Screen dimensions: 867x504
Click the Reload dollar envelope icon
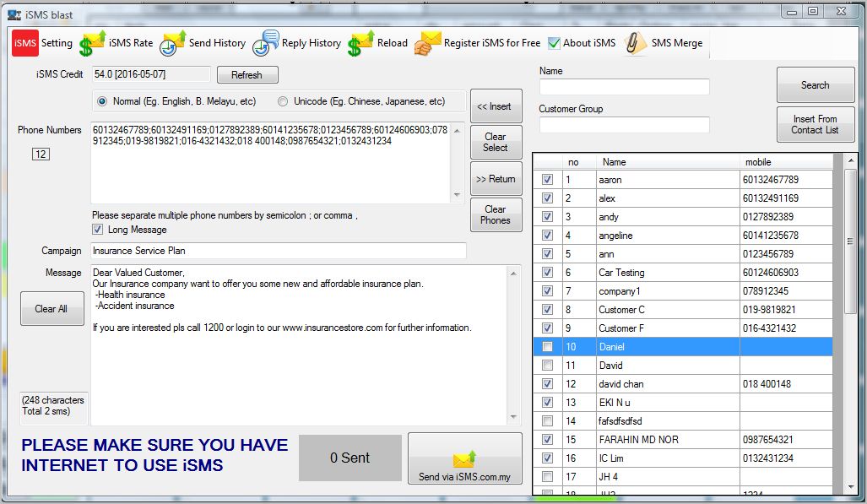click(361, 44)
